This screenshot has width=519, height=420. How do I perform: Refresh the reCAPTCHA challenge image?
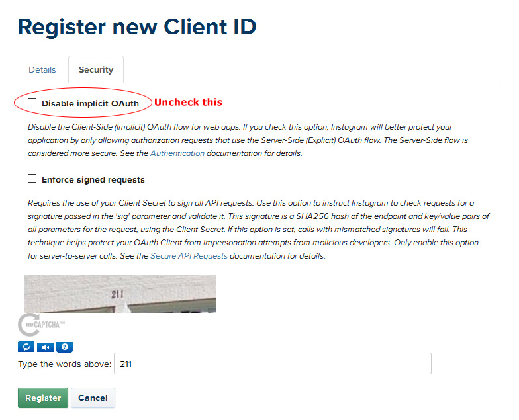[26, 347]
